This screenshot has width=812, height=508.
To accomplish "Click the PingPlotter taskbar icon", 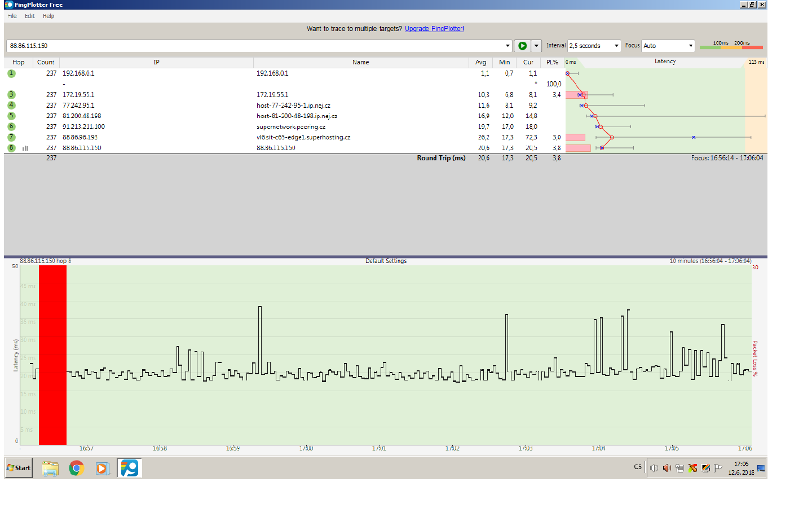I will tap(129, 468).
